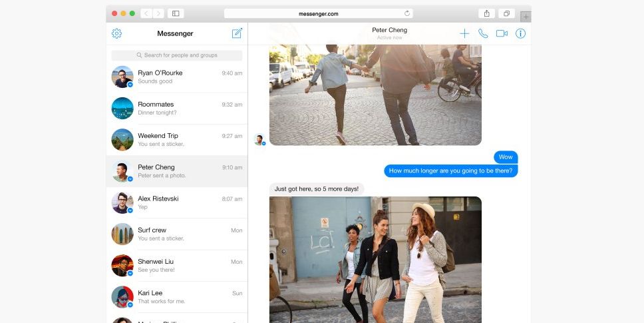Image resolution: width=644 pixels, height=323 pixels.
Task: Show all tabs in Safari
Action: pos(506,13)
